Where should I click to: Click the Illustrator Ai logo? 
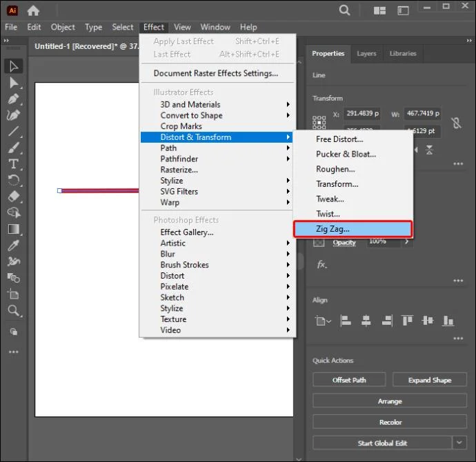[x=12, y=10]
